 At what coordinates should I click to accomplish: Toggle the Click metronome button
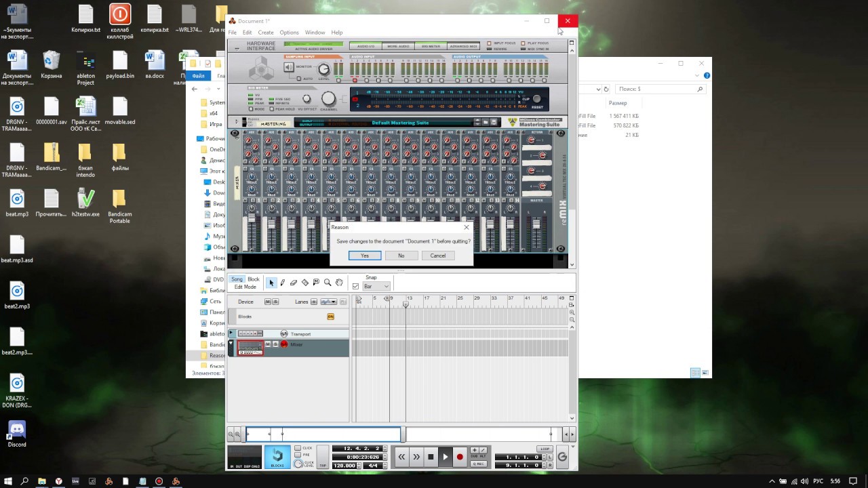pos(298,448)
